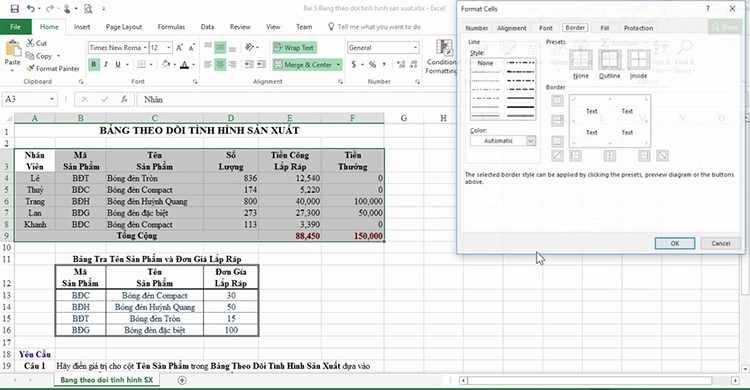Apply diagonal up border button
Image resolution: width=750 pixels, height=390 pixels.
click(557, 156)
